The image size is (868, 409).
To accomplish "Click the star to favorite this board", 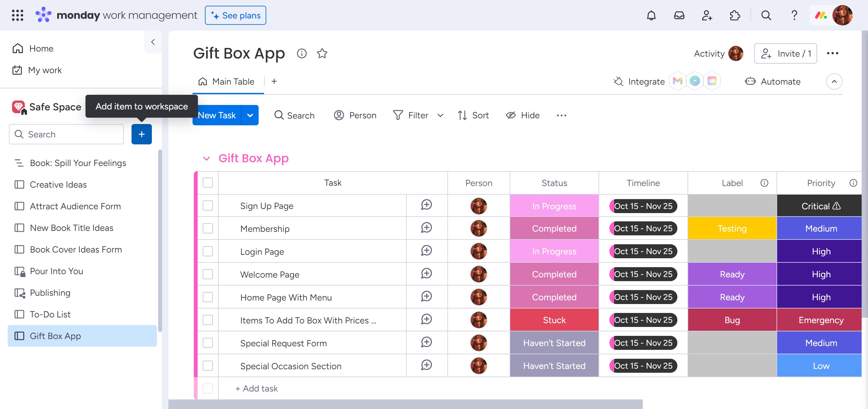I will [x=322, y=54].
